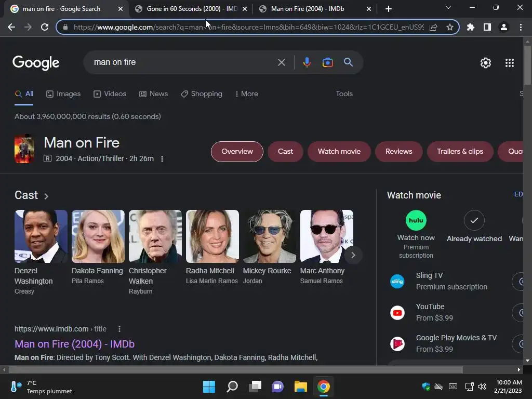Choose the YouTube provider icon
This screenshot has width=532, height=399.
coord(397,312)
